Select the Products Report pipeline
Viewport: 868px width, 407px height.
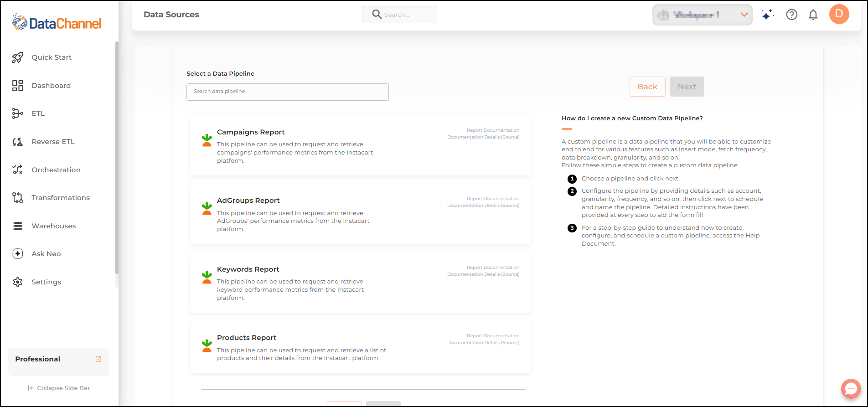pos(361,348)
